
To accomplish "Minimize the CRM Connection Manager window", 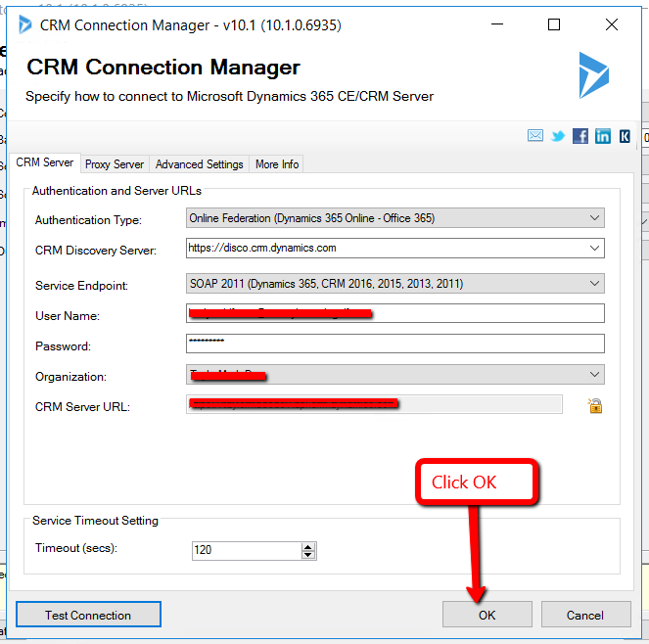I will click(497, 24).
